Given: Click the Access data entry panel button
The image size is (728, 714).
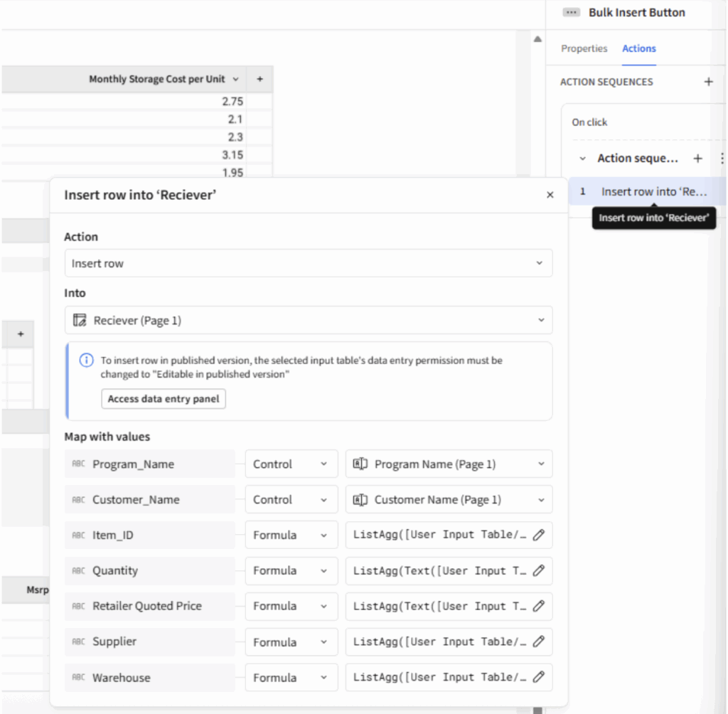Looking at the screenshot, I should [x=164, y=399].
